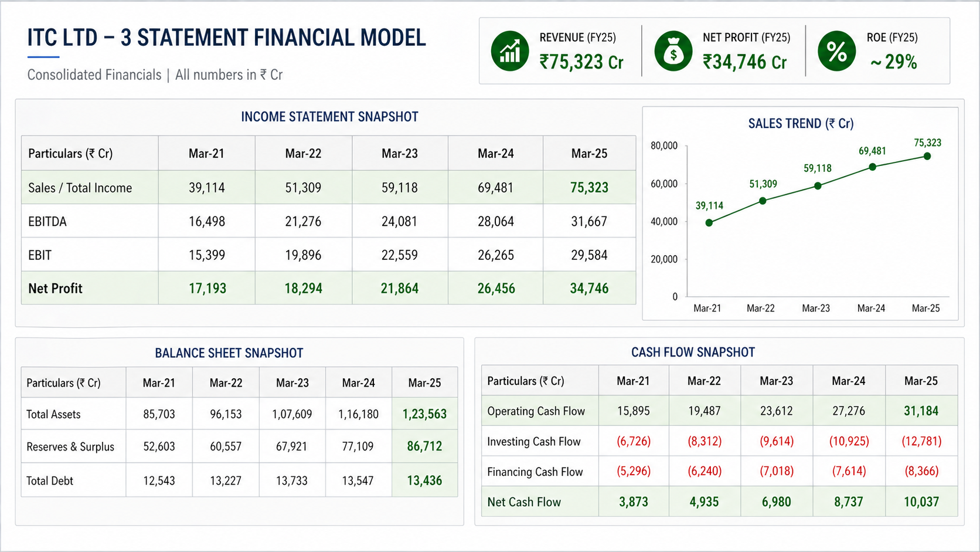Viewport: 980px width, 552px height.
Task: Select Total Assets value 85,703
Action: coord(159,414)
